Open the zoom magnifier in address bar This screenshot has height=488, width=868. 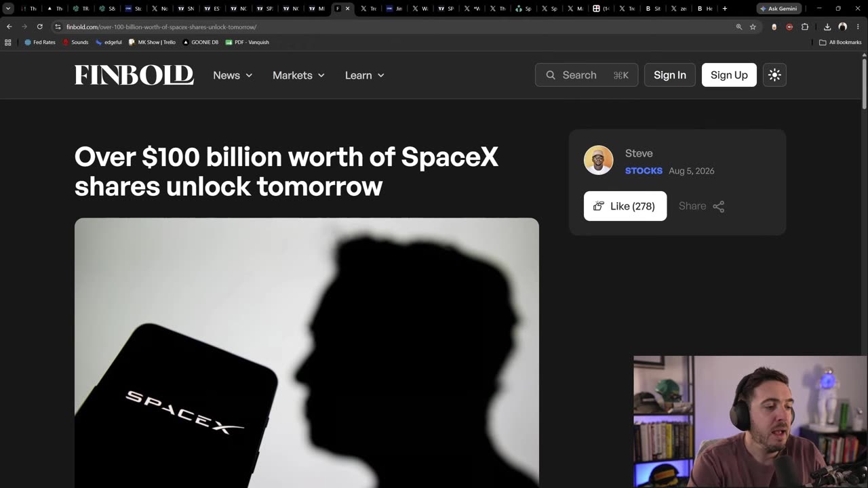coord(739,26)
